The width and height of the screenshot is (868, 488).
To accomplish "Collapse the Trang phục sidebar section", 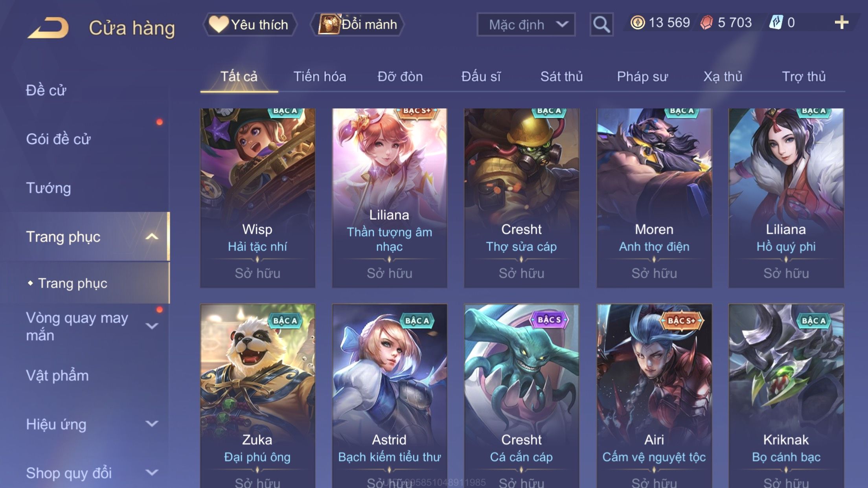I will pyautogui.click(x=152, y=237).
